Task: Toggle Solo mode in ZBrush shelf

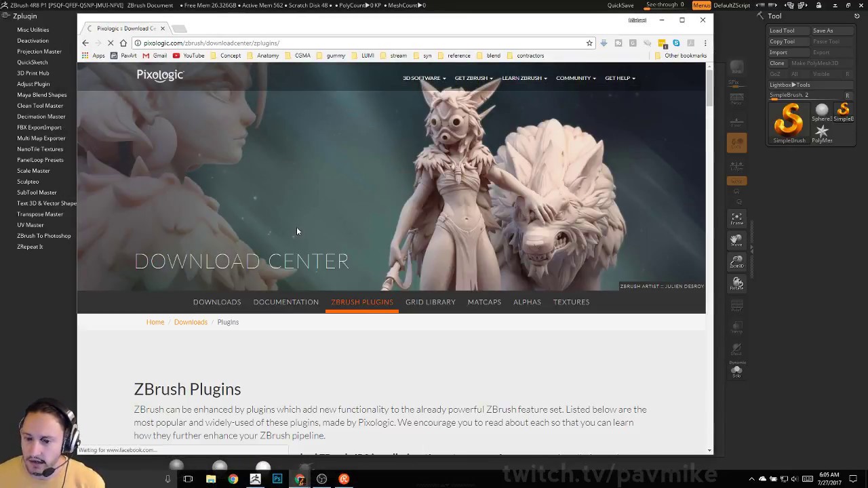Action: [x=736, y=371]
